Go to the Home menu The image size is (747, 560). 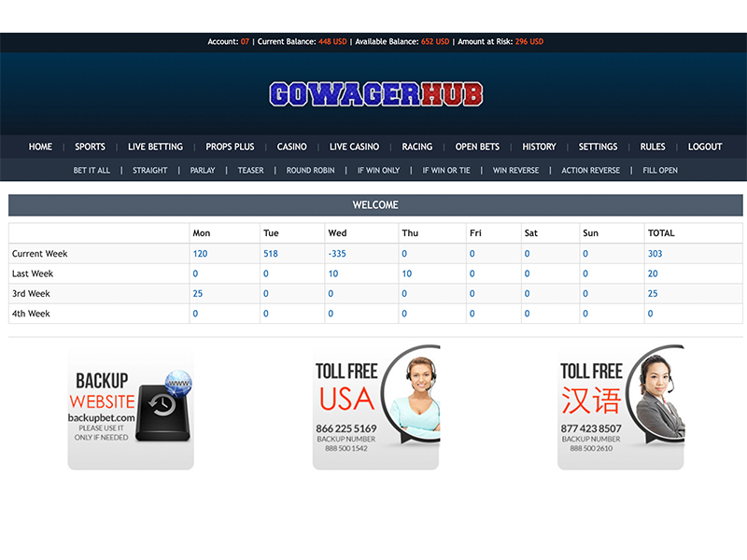click(x=40, y=147)
